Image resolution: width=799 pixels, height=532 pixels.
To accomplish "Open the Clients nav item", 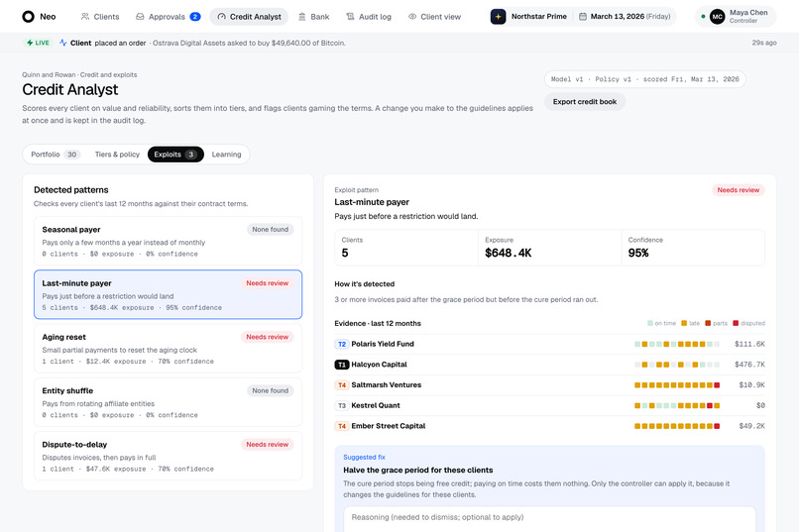I will point(100,16).
